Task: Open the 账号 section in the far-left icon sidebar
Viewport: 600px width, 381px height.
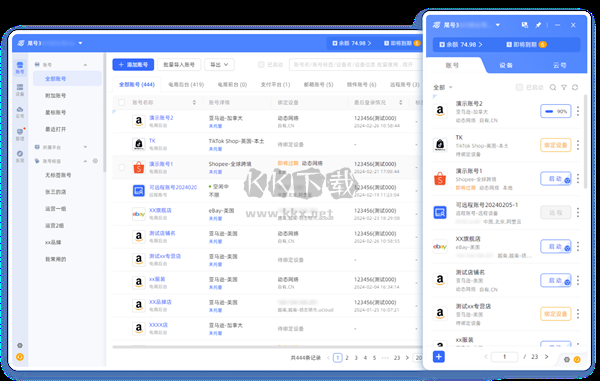Action: point(20,67)
